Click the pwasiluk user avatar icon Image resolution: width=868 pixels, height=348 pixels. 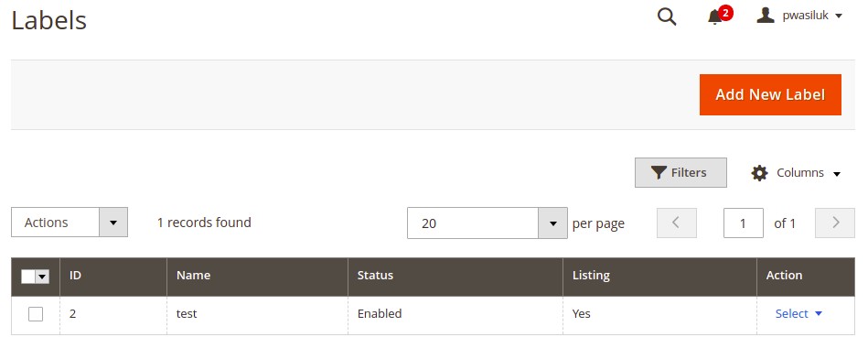pos(765,16)
